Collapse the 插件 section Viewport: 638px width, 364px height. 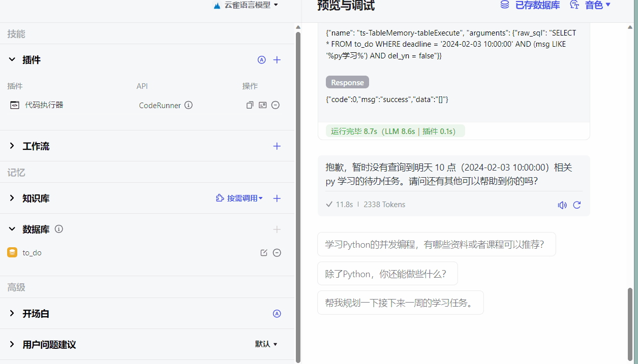point(12,60)
